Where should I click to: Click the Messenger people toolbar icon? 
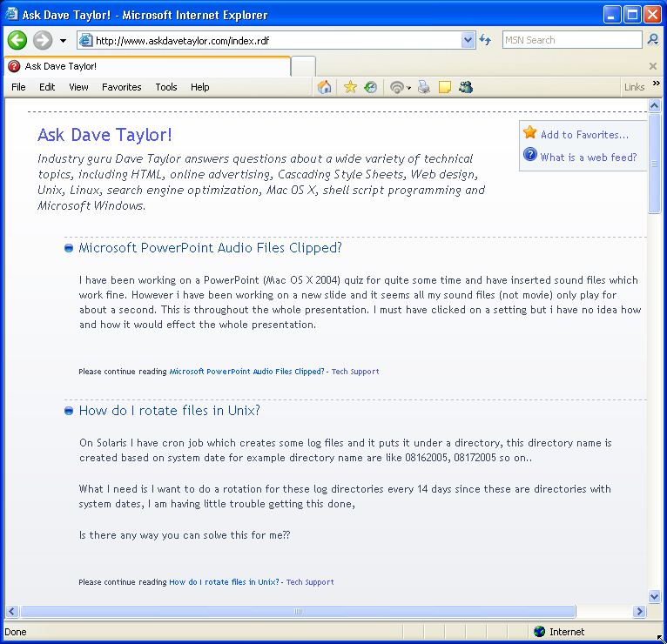[x=466, y=87]
